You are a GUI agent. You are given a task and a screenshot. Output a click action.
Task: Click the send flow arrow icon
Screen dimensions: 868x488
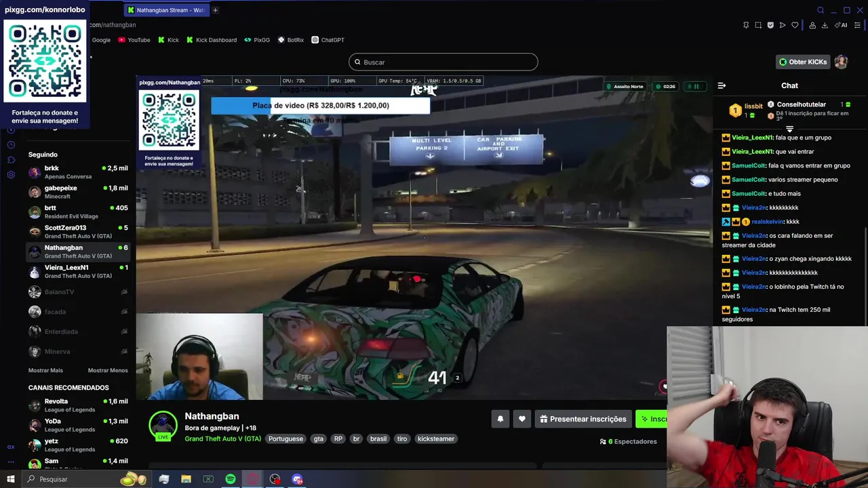(x=783, y=25)
